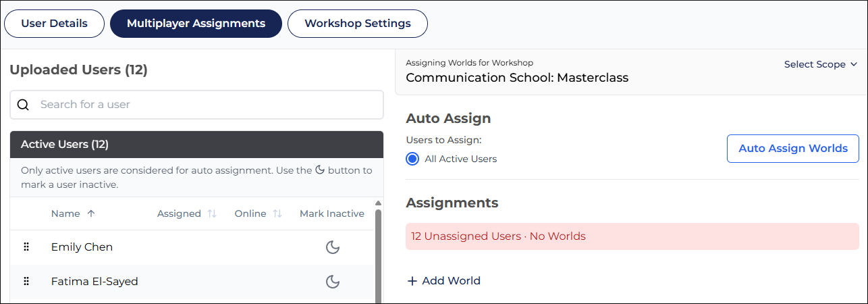The height and width of the screenshot is (304, 868).
Task: Collapse the Active Users (12) section header
Action: point(196,145)
